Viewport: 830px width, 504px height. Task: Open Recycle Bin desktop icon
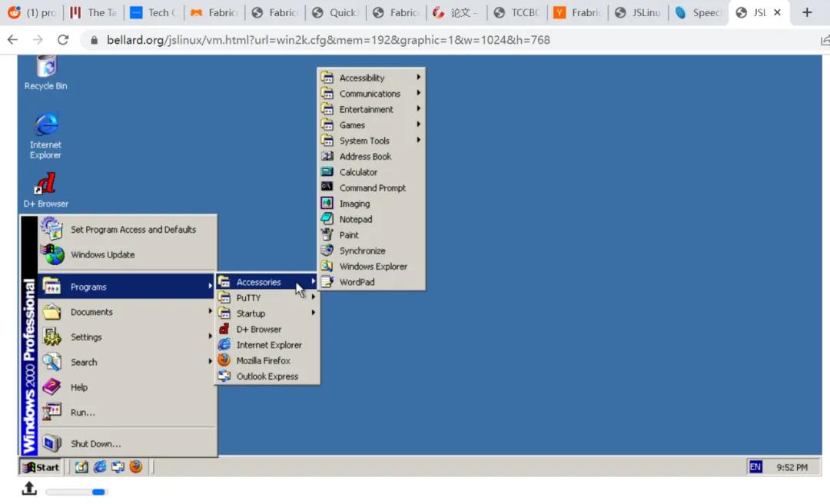[46, 73]
